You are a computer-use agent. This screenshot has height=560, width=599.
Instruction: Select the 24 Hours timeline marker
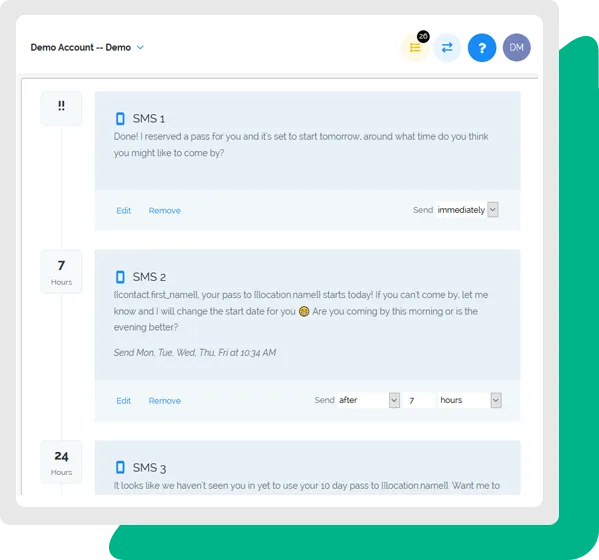(61, 462)
